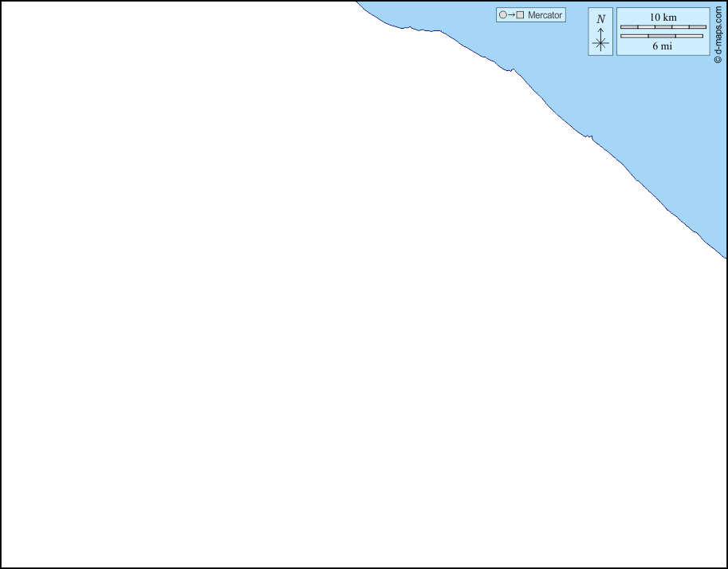Image resolution: width=728 pixels, height=569 pixels.
Task: Click the italic N letter above the compass
Action: (600, 19)
